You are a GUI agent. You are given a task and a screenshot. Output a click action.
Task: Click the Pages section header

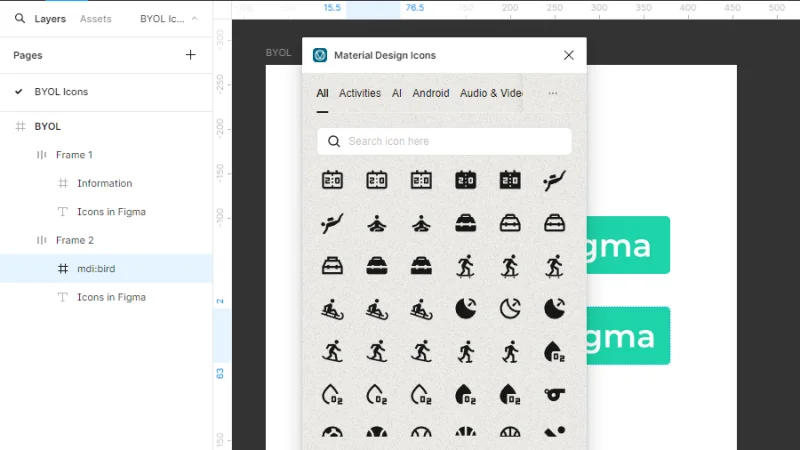28,55
